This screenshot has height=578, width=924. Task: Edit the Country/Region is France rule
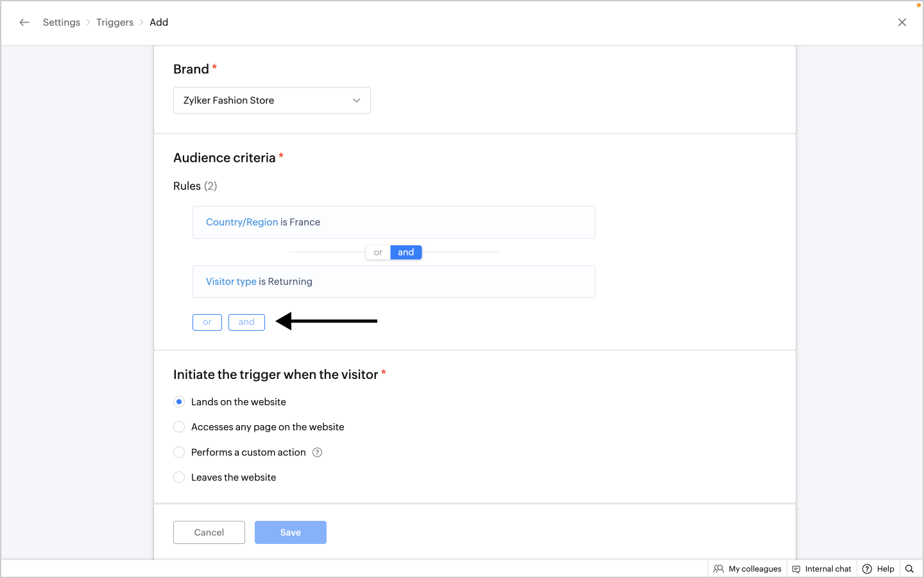pyautogui.click(x=393, y=222)
